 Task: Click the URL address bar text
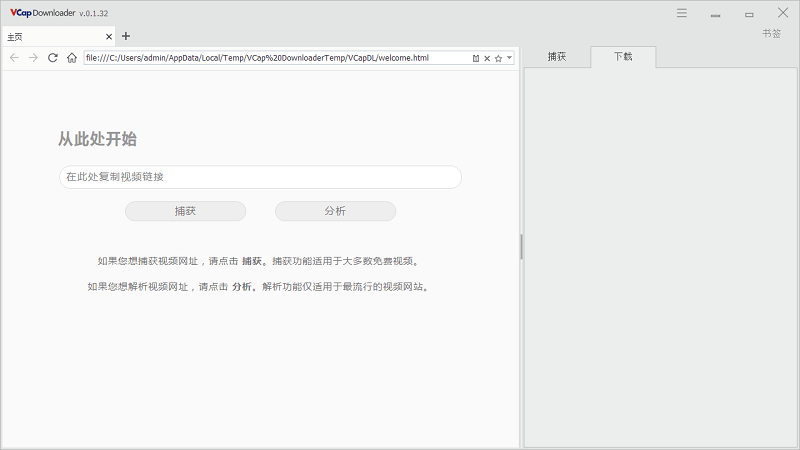click(270, 58)
